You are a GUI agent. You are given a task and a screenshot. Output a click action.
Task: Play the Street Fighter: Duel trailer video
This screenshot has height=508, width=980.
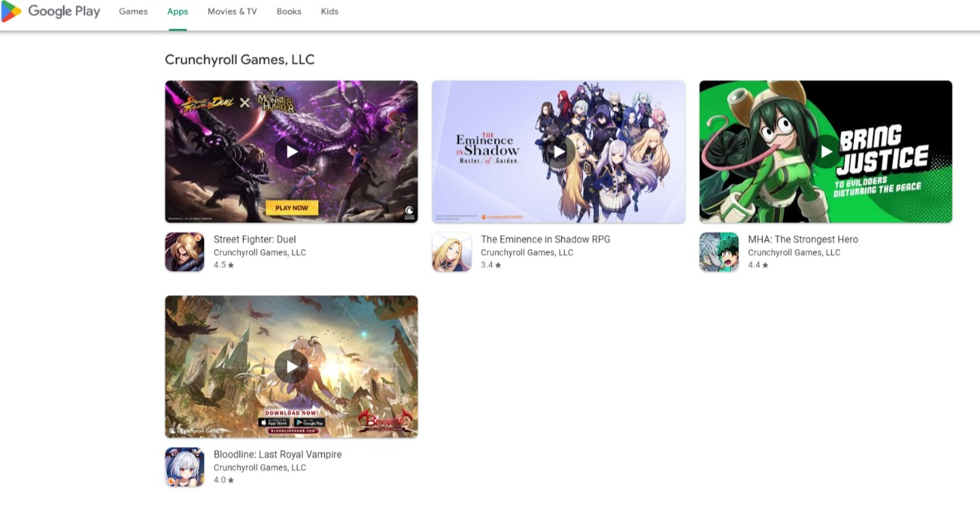coord(291,152)
